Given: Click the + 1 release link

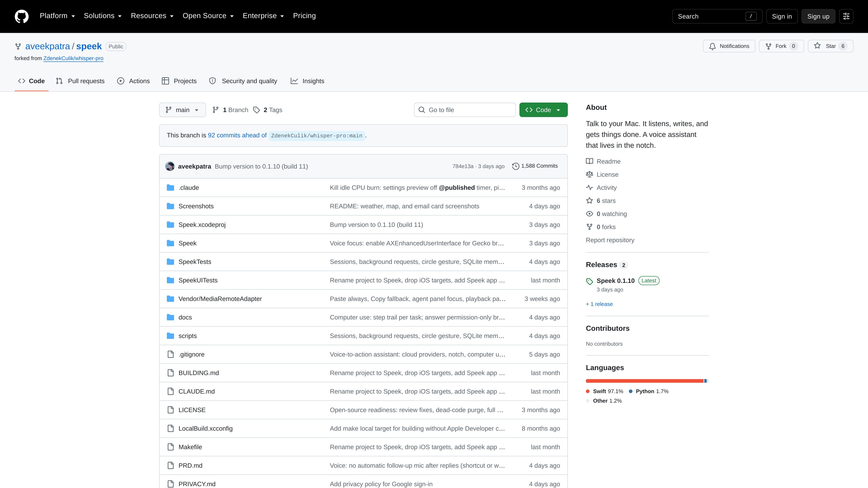Looking at the screenshot, I should click(x=599, y=304).
